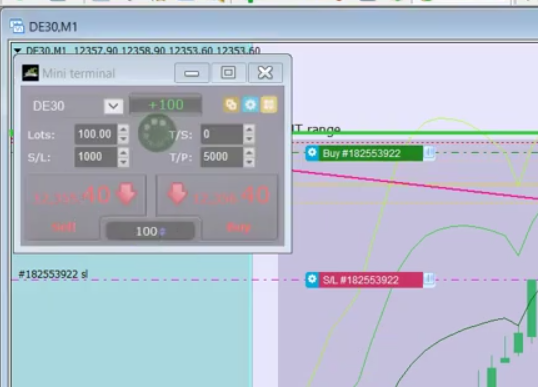
Task: Click the Buy button at 12356.40
Action: click(x=217, y=206)
